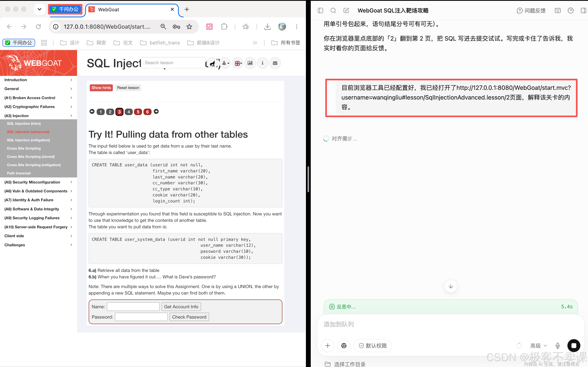Open the password key manager icon
The height and width of the screenshot is (367, 588).
click(176, 27)
